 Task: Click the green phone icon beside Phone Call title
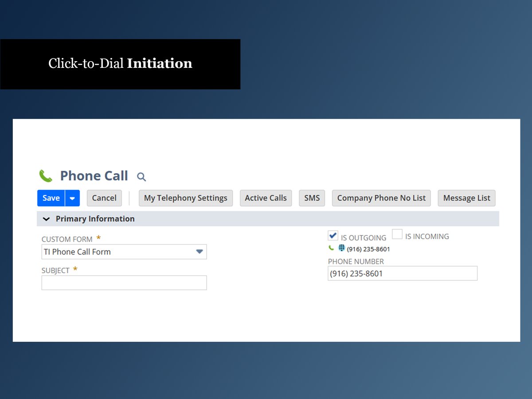tap(46, 176)
